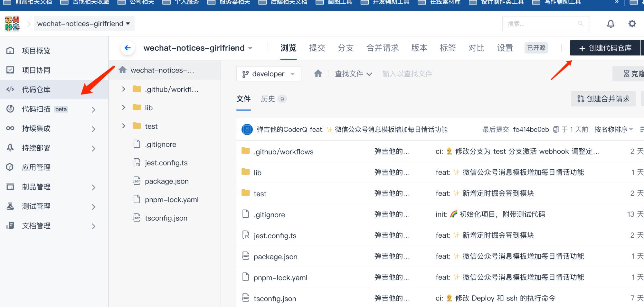Open the settings gear icon

click(x=632, y=24)
